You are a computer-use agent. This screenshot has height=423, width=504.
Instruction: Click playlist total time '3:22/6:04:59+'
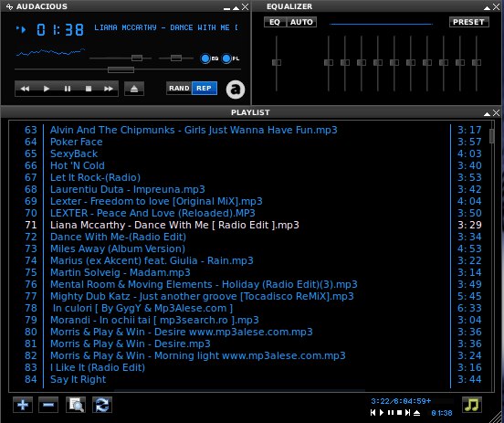click(401, 401)
